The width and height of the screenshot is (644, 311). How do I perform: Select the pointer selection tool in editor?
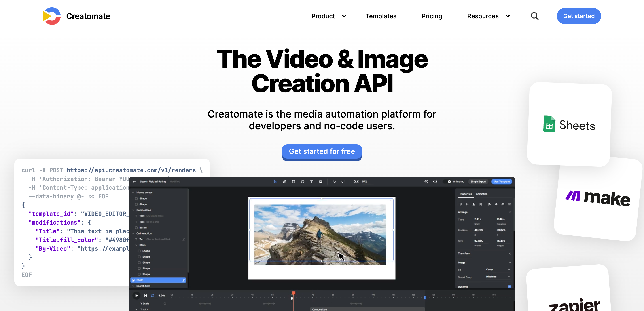point(275,182)
